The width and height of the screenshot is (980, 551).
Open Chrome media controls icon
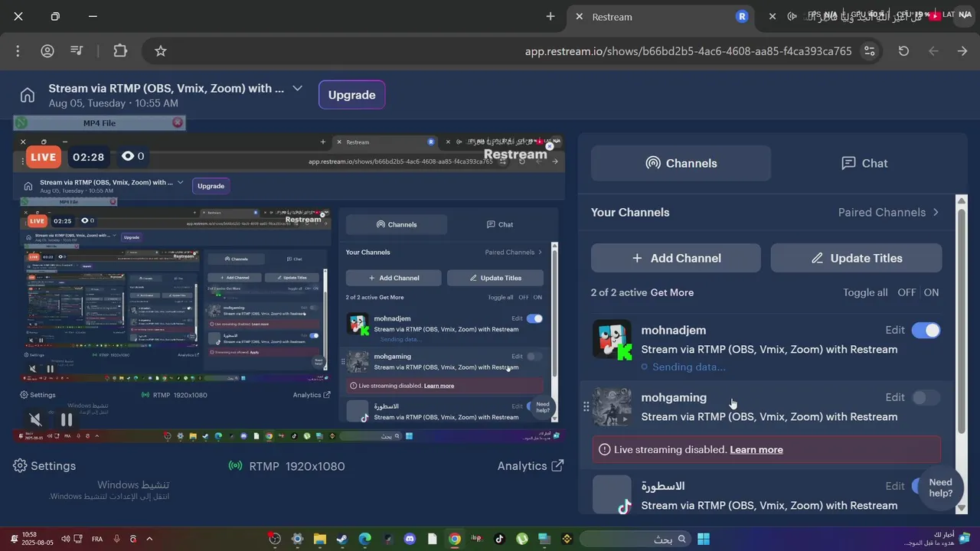click(77, 51)
